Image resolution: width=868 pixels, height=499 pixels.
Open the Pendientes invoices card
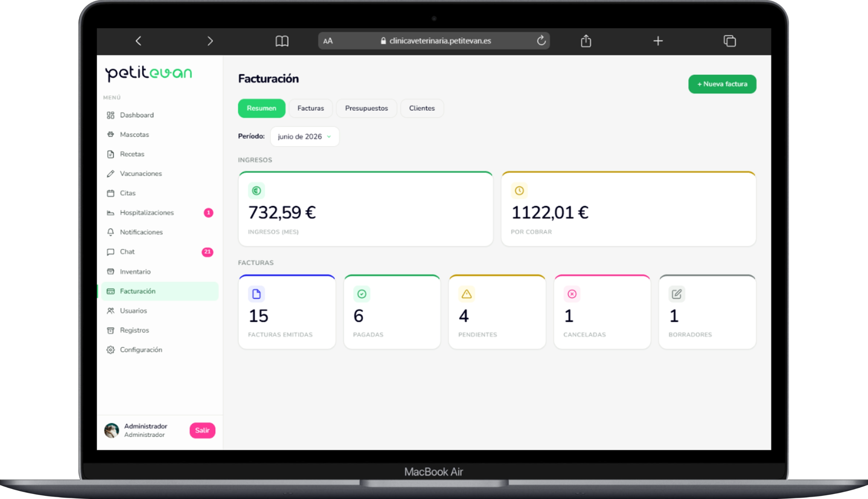coord(497,311)
